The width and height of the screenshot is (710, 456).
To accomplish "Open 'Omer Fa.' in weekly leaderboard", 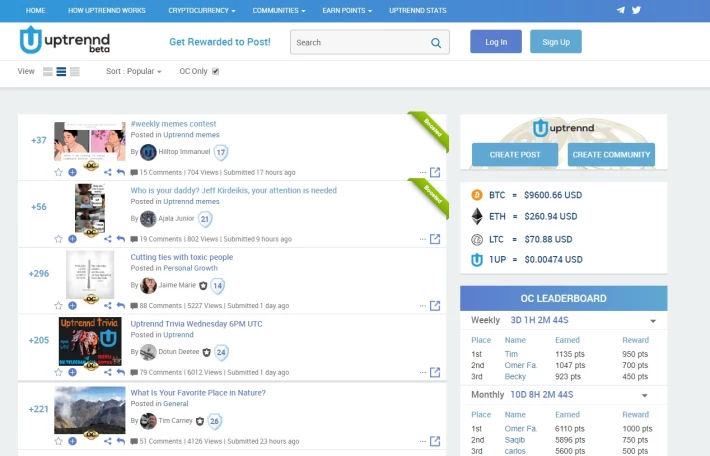I will click(521, 365).
